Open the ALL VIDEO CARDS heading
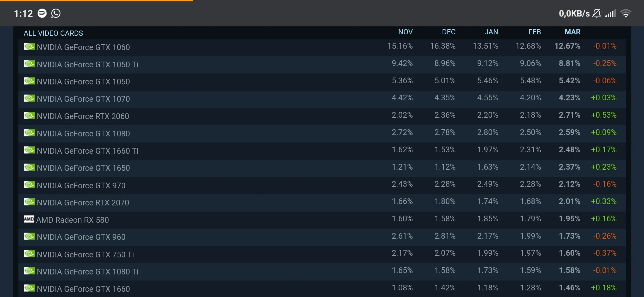Image resolution: width=644 pixels, height=297 pixels. [x=53, y=33]
